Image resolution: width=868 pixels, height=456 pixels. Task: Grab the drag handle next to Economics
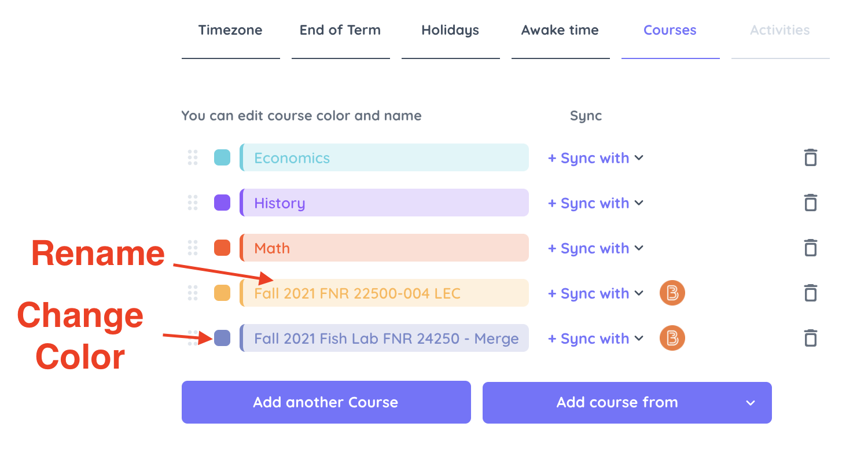click(x=193, y=157)
